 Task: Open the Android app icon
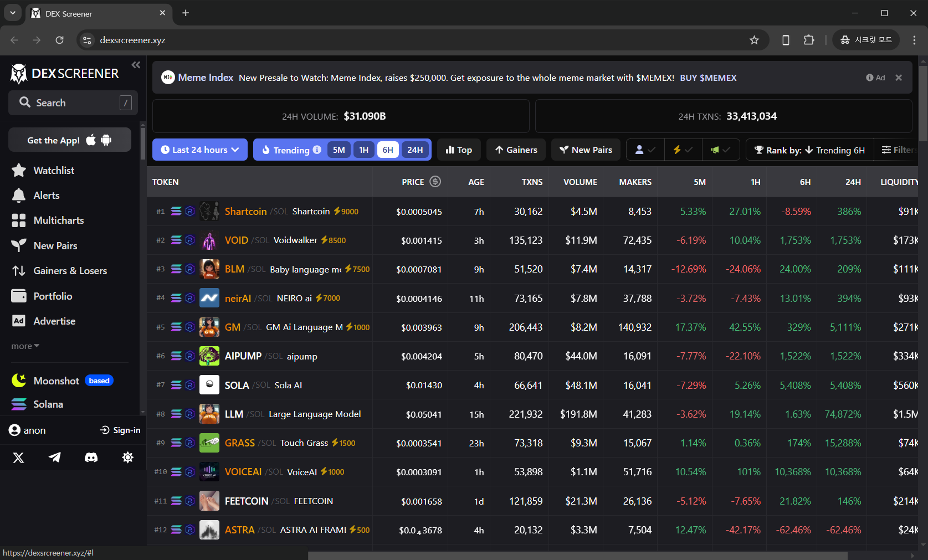tap(106, 140)
